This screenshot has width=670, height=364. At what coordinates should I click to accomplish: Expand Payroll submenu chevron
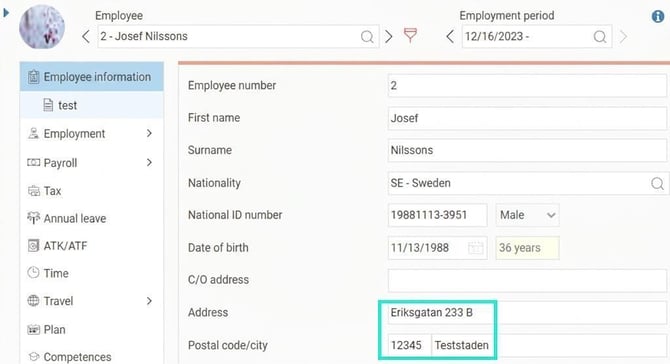[x=149, y=162]
